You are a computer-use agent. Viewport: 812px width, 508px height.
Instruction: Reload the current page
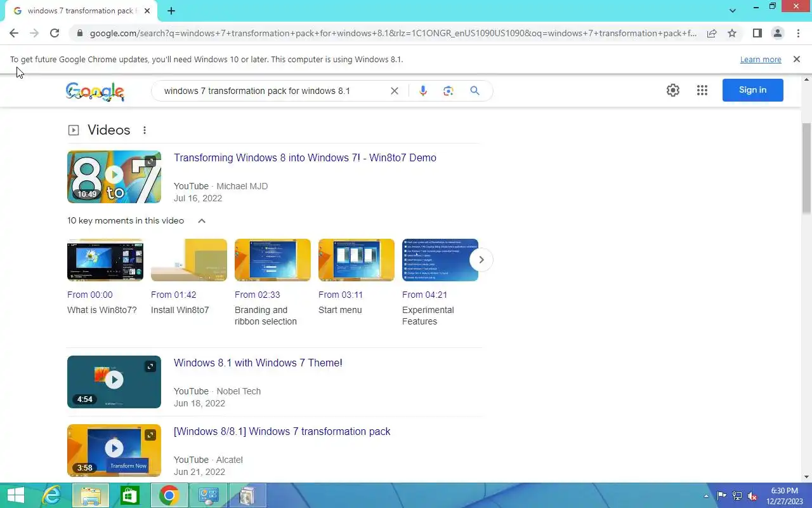pos(55,33)
